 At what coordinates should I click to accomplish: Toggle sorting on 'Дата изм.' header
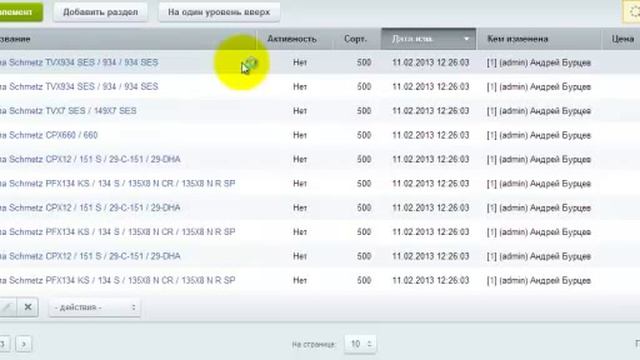pos(429,39)
